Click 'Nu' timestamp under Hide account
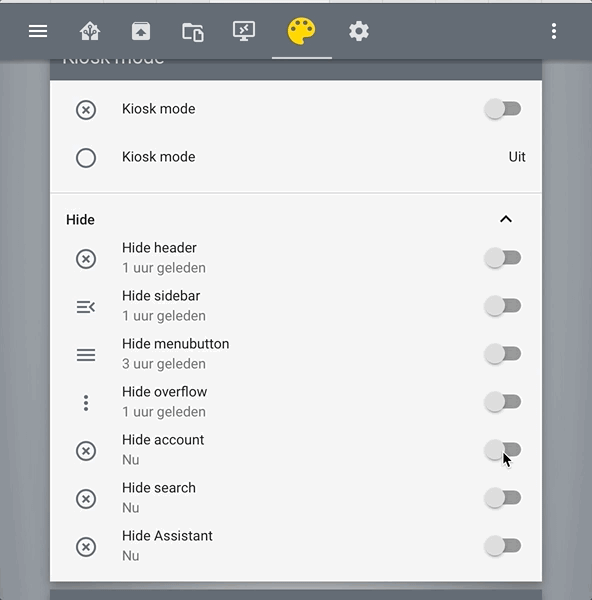 (130, 460)
